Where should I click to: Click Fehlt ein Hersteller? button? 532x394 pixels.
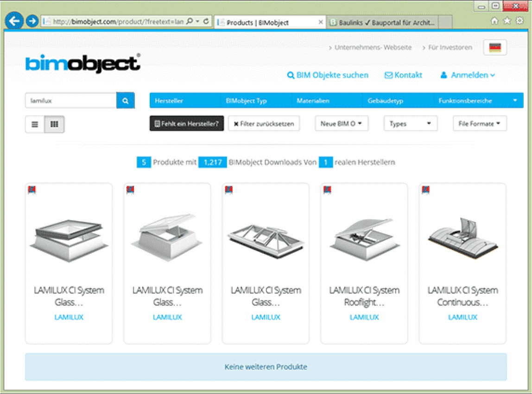pos(187,123)
